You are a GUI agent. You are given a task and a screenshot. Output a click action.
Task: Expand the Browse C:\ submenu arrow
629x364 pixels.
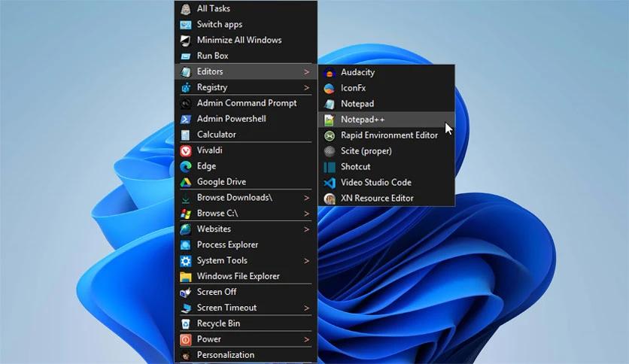click(x=306, y=214)
